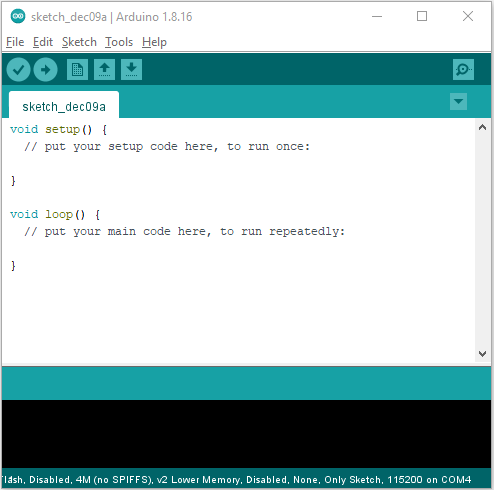The image size is (494, 490).
Task: Open the Help menu
Action: tap(154, 42)
